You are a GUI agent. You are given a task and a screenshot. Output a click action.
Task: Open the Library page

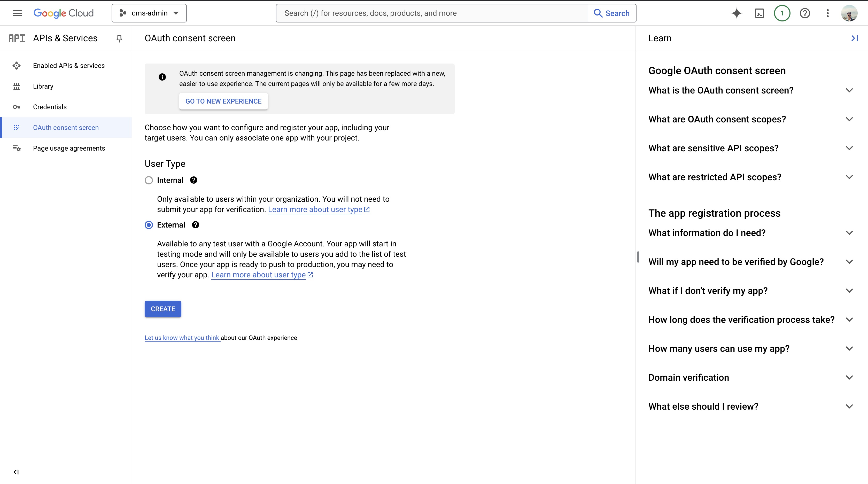(x=43, y=86)
